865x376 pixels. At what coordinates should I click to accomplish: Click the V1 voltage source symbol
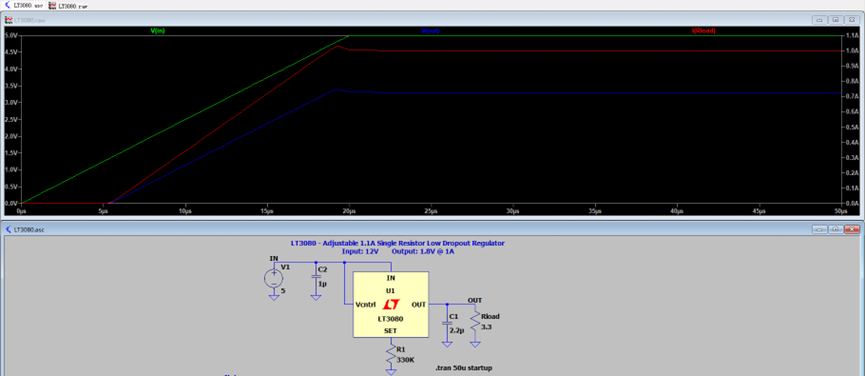coord(274,278)
